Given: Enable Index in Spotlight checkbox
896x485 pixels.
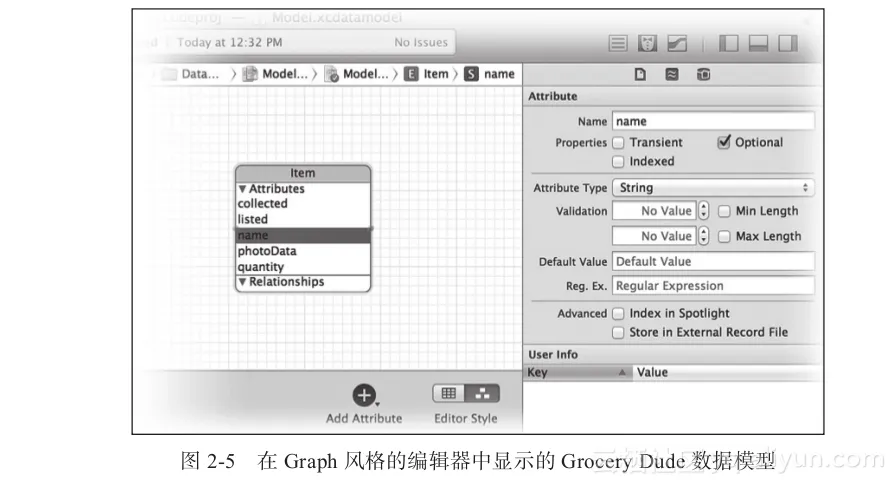Looking at the screenshot, I should 618,314.
